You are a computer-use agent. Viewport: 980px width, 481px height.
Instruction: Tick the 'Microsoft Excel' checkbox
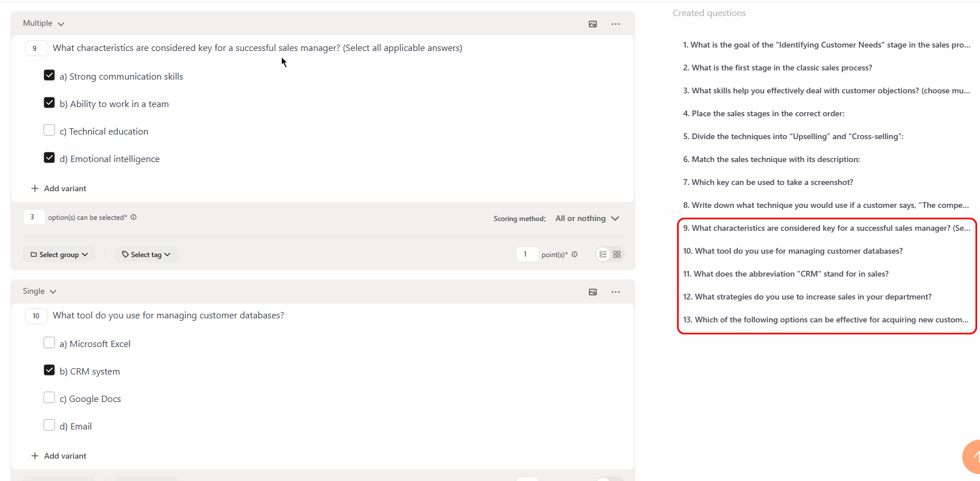point(49,343)
